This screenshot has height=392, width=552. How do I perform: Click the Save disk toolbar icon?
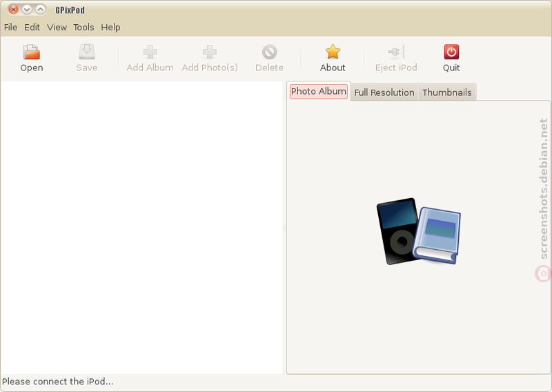87,52
